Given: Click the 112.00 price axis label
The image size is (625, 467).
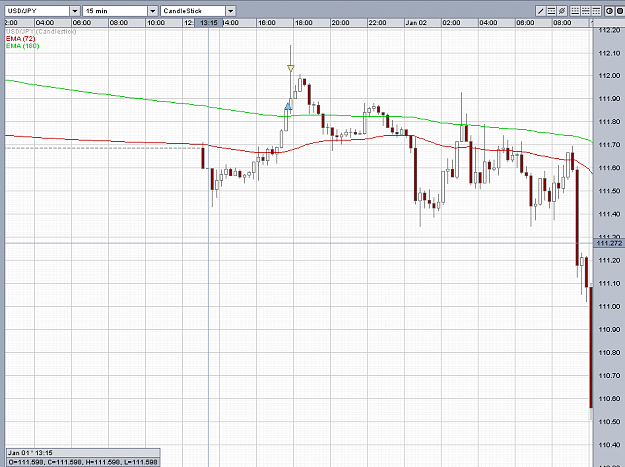Looking at the screenshot, I should click(x=610, y=76).
